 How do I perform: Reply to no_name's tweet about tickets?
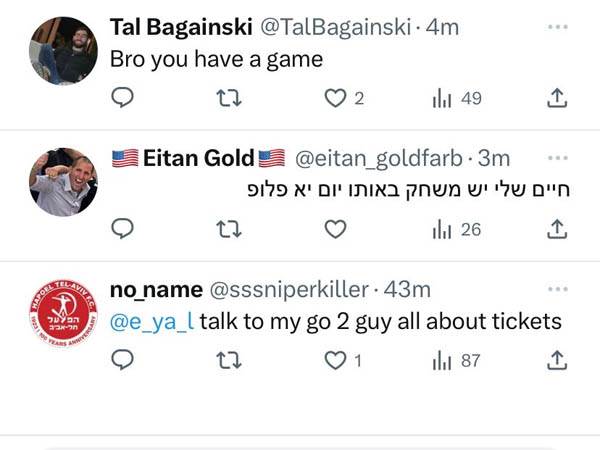[x=122, y=360]
